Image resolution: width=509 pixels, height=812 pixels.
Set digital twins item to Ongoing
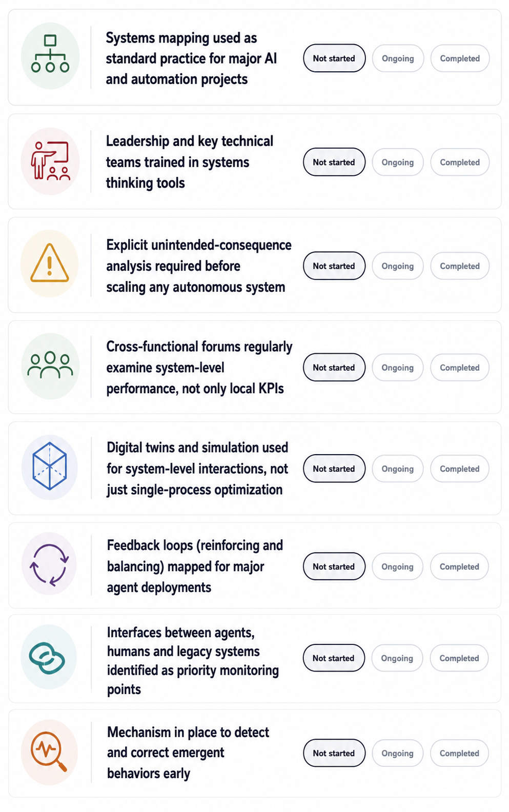click(398, 469)
